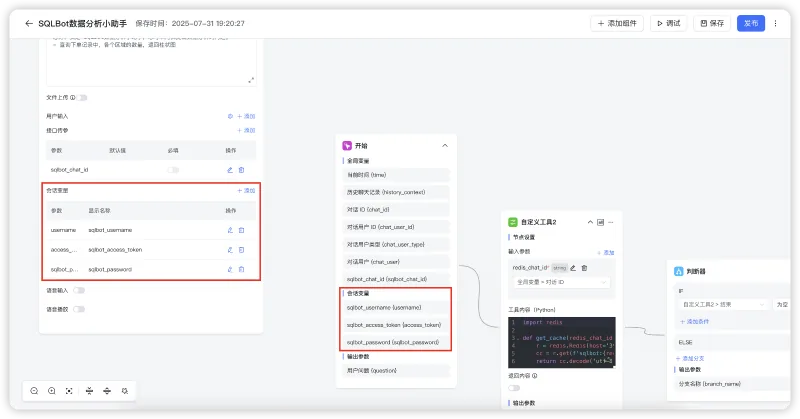800x419 pixels.
Task: Select sqlbot_access_token (access_token) session variable
Action: [396, 325]
